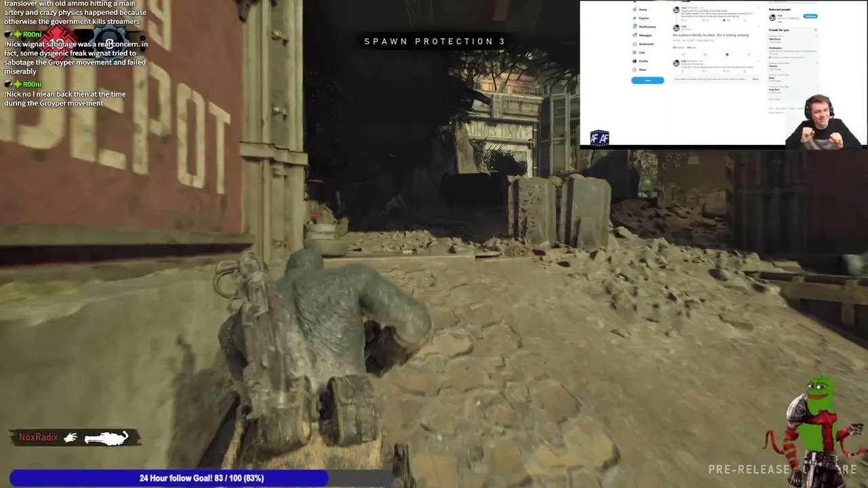The height and width of the screenshot is (488, 868).
Task: Open the Trends for you settings gear
Action: 815,30
